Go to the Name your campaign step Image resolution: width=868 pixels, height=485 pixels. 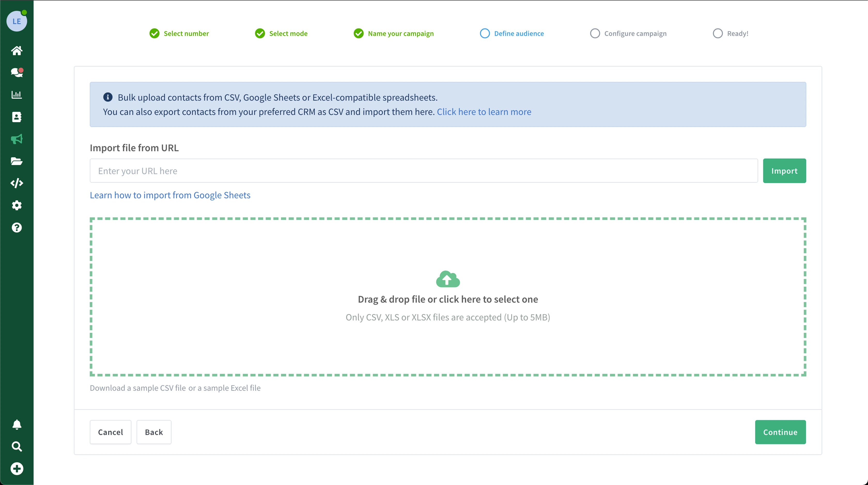(393, 33)
